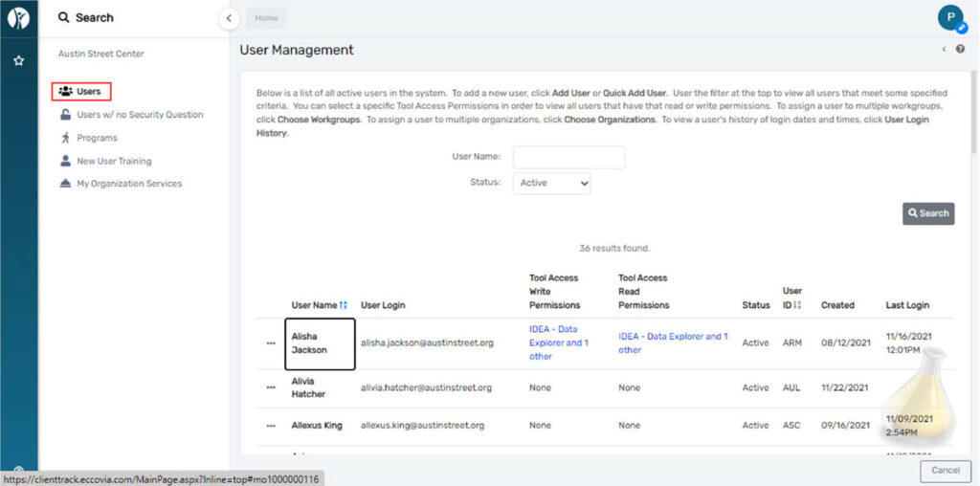Open favorites star in left rail
Image resolution: width=980 pixels, height=486 pixels.
coord(19,60)
